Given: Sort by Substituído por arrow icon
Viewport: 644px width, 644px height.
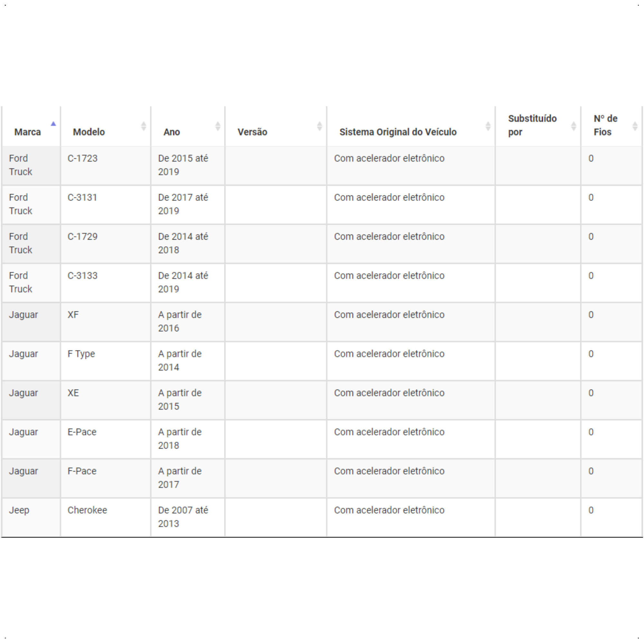Looking at the screenshot, I should click(x=574, y=126).
